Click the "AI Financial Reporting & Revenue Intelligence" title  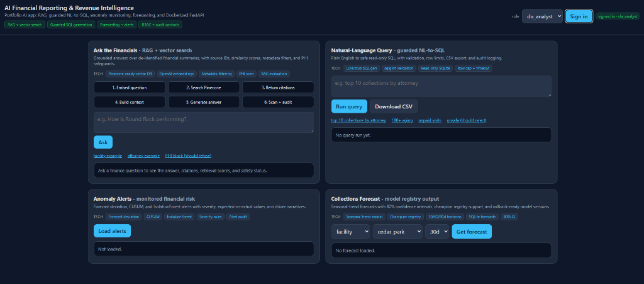(69, 8)
